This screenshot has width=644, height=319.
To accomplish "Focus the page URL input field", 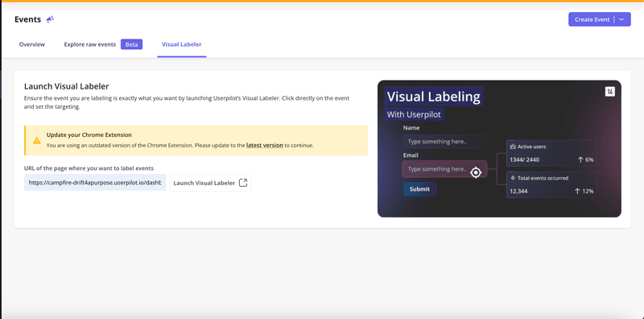I will click(95, 183).
